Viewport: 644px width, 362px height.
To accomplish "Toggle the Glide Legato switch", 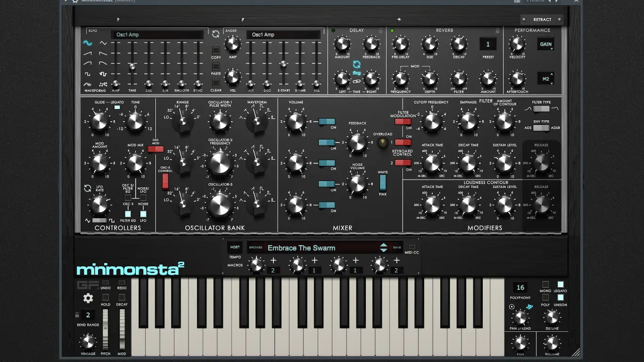I will [x=117, y=107].
